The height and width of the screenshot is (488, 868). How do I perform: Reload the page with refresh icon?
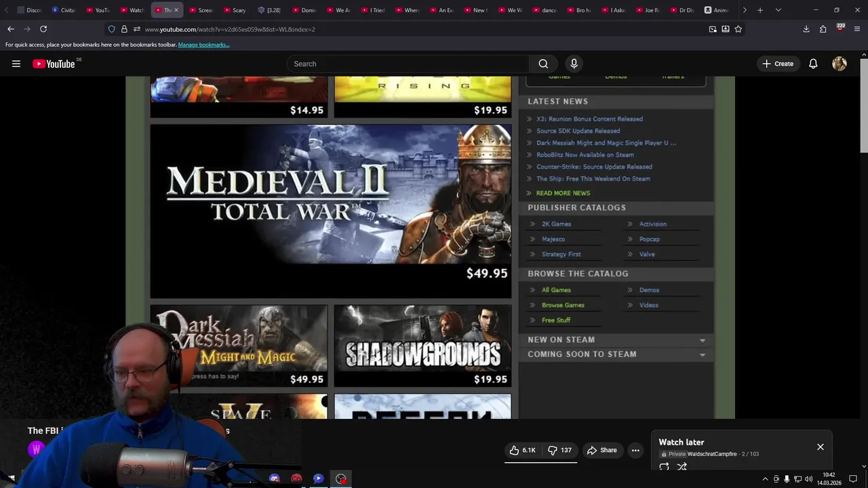point(43,29)
